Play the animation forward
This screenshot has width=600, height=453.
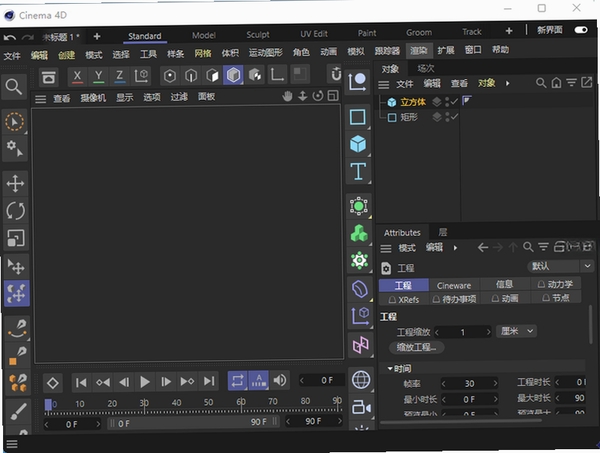coord(145,382)
